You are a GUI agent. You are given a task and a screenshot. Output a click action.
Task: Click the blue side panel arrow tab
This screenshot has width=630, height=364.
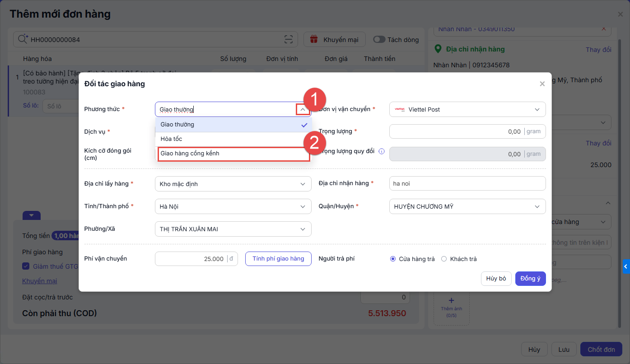point(625,266)
